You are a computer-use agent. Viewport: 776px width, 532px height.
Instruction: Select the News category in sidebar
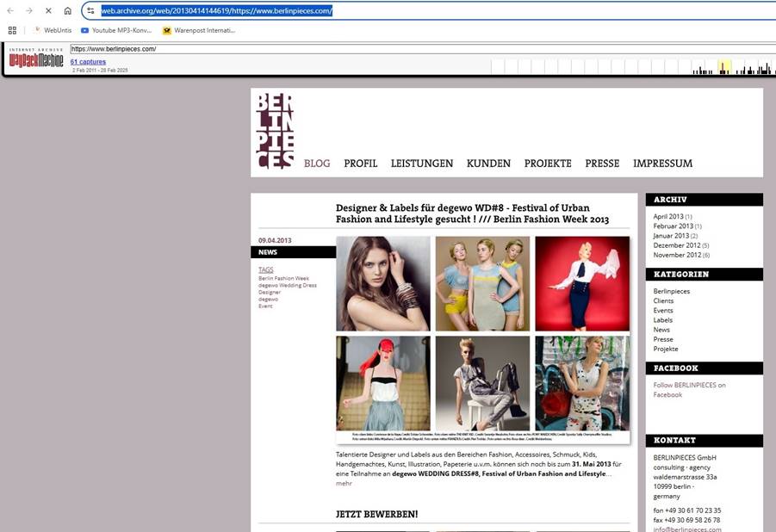coord(661,330)
